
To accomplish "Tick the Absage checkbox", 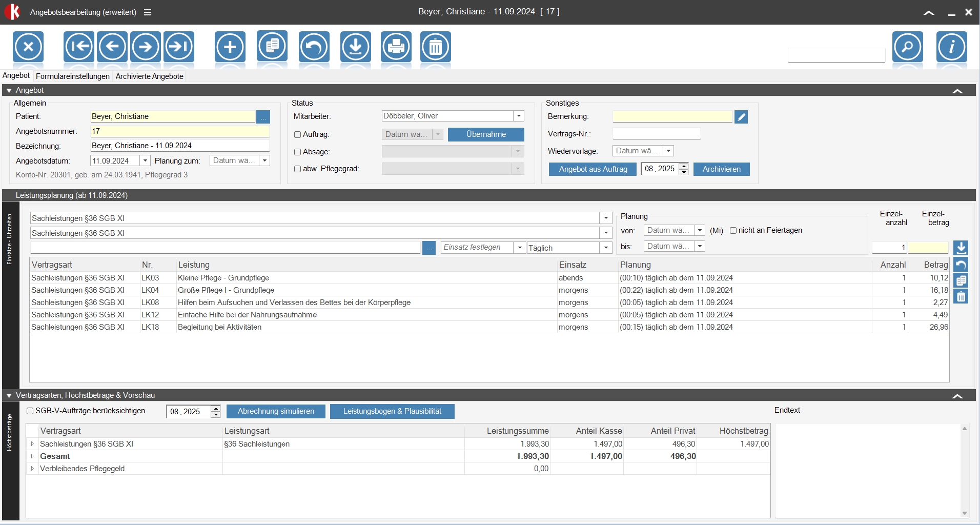I will pos(297,152).
